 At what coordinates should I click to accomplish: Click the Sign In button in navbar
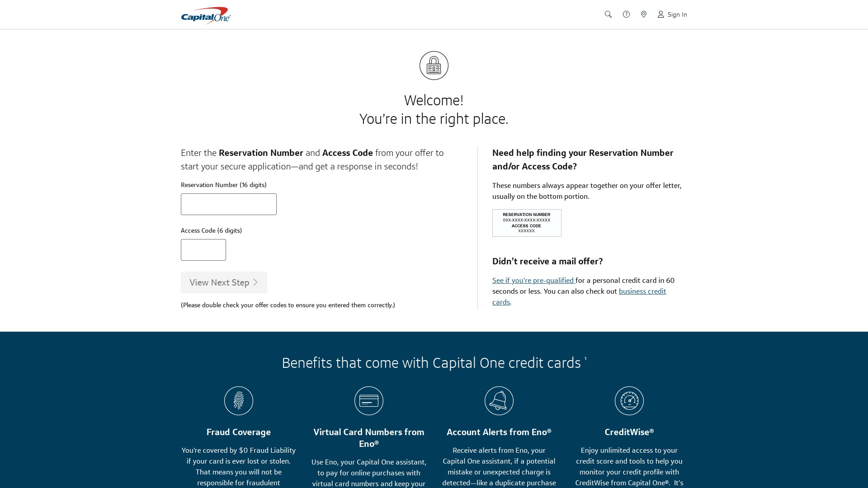(672, 14)
